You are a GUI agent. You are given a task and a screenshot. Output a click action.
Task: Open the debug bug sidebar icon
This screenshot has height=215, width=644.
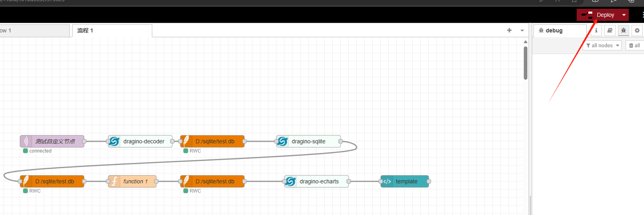click(x=623, y=30)
